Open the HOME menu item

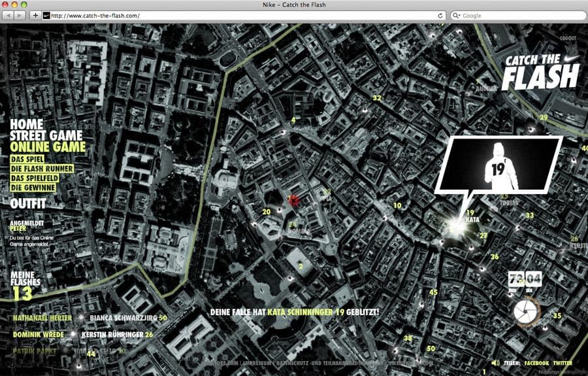point(26,124)
